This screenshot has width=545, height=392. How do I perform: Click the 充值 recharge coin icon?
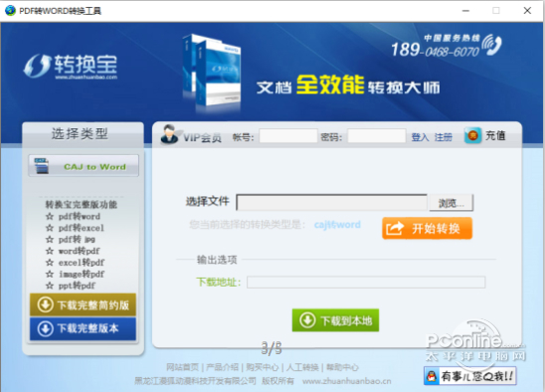coord(472,135)
